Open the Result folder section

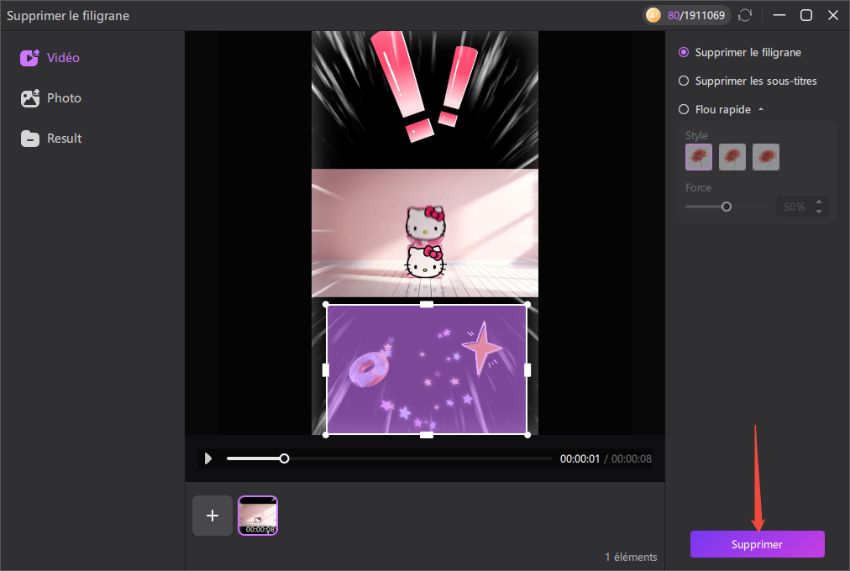coord(51,138)
